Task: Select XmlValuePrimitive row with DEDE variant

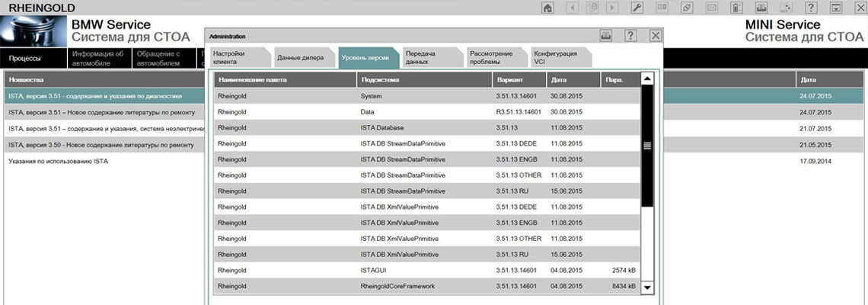Action: (x=427, y=207)
